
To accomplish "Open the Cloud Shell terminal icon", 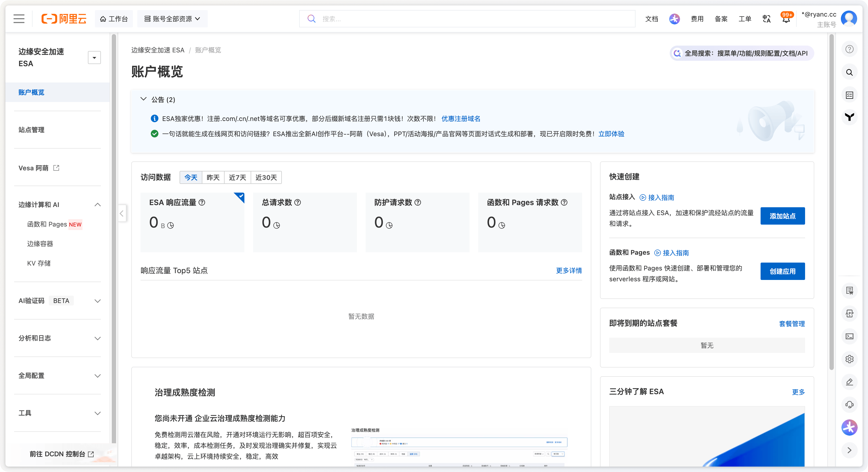I will (x=850, y=336).
